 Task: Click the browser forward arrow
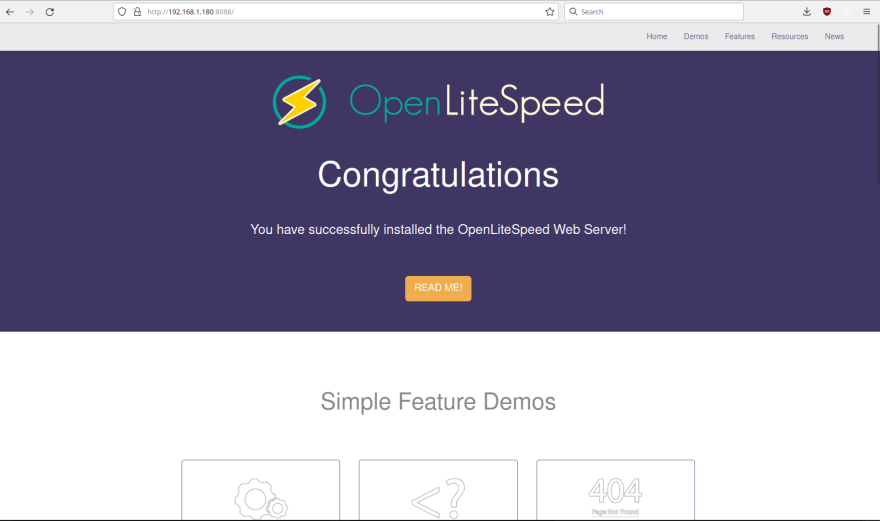click(30, 12)
